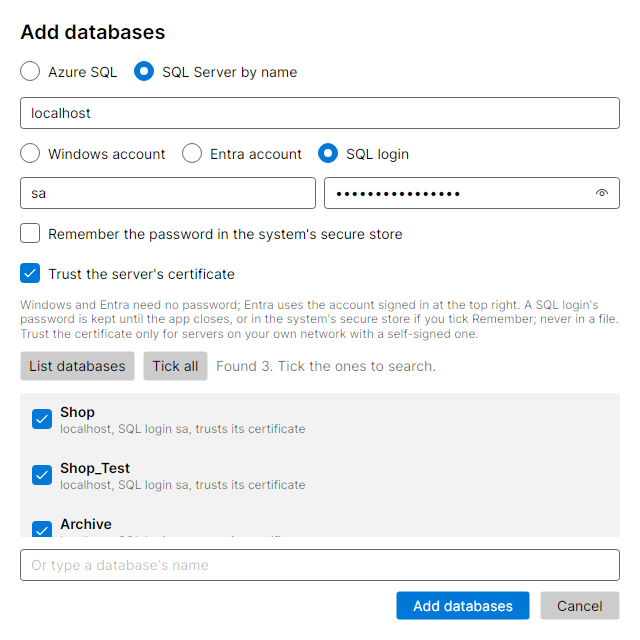
Task: Confirm with the blue Add databases button
Action: (463, 606)
